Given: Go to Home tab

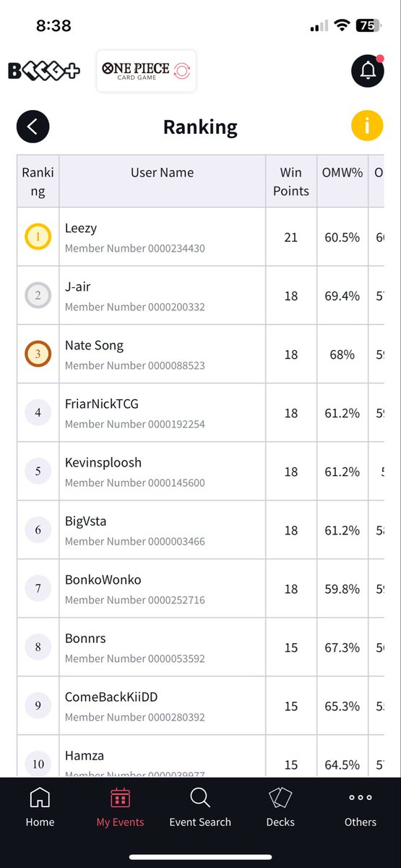Looking at the screenshot, I should [40, 807].
